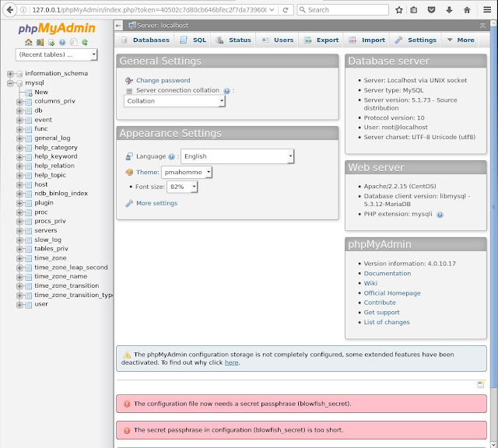Image resolution: width=498 pixels, height=448 pixels.
Task: Reload the page with browser refresh icon
Action: (x=286, y=10)
